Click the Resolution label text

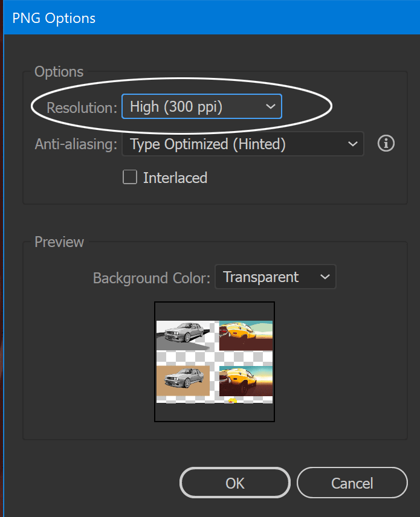[x=82, y=108]
